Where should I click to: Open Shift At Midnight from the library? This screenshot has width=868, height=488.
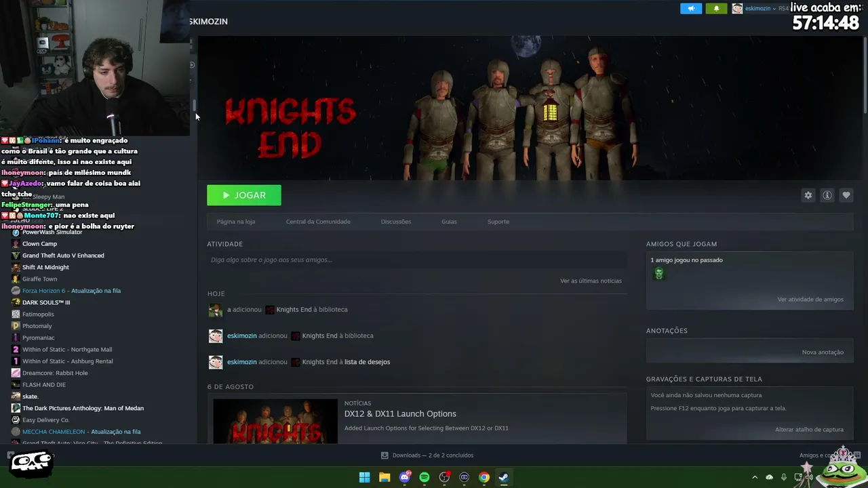coord(45,267)
